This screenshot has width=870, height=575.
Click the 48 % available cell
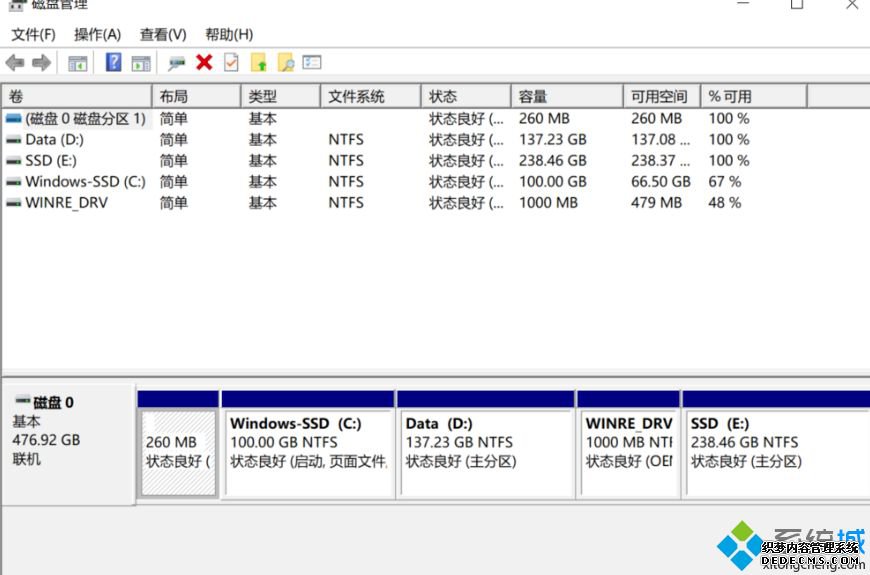pyautogui.click(x=725, y=203)
